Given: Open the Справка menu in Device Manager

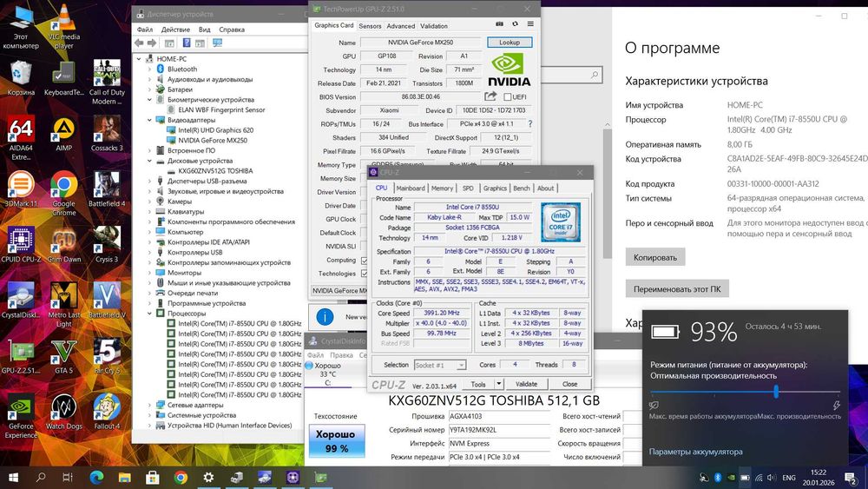Looking at the screenshot, I should [x=232, y=30].
